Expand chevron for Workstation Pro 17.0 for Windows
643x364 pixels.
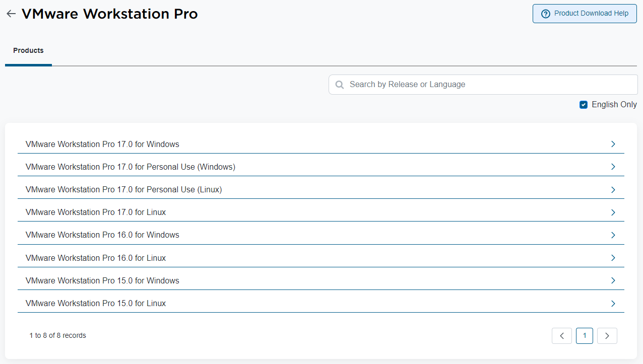coord(613,144)
